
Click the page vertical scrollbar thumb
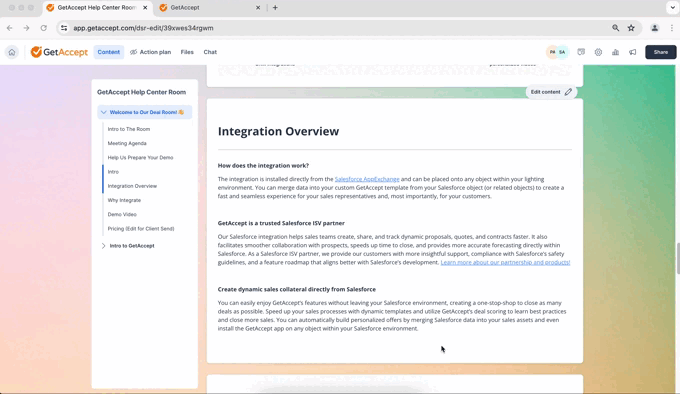tap(677, 259)
